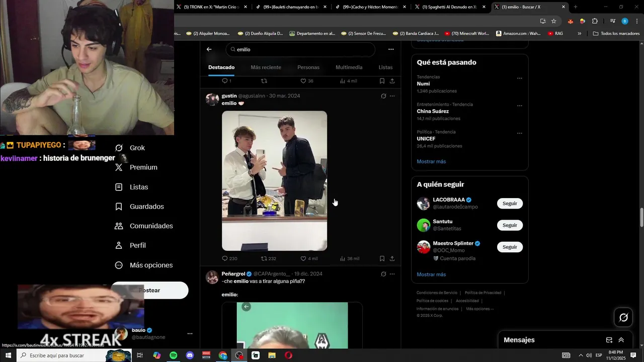
Task: Open more options on gustin's post
Action: [392, 96]
